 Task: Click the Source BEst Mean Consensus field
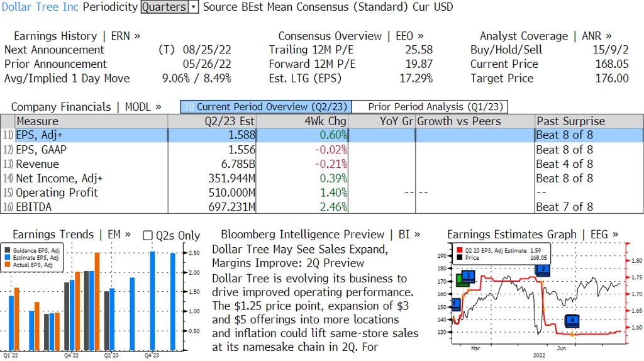(306, 7)
